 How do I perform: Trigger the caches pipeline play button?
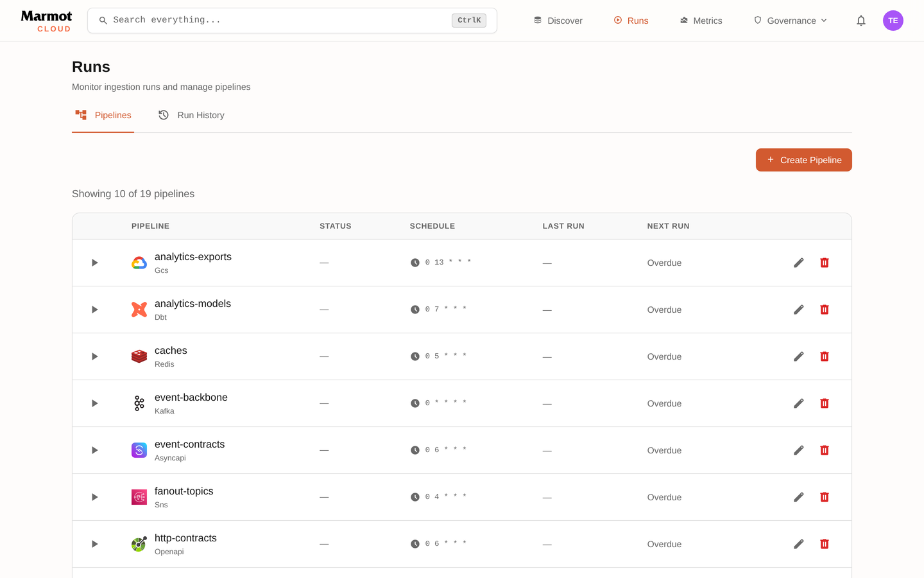coord(95,356)
